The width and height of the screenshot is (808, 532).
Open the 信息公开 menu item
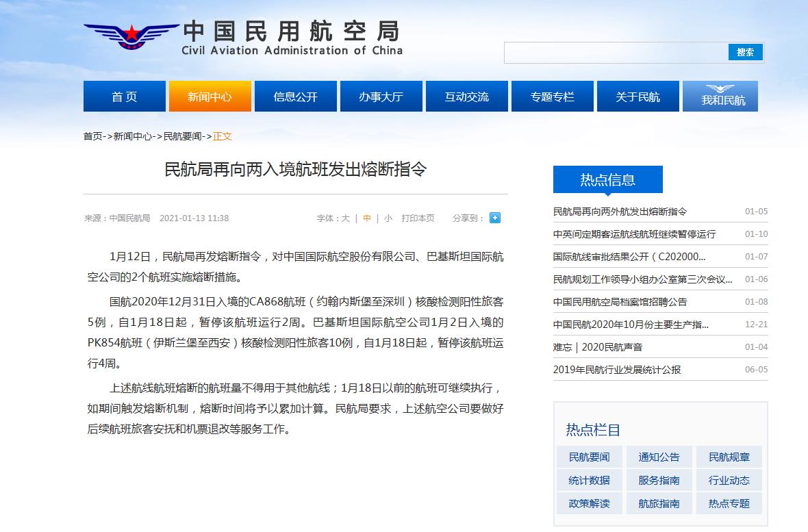tap(295, 97)
